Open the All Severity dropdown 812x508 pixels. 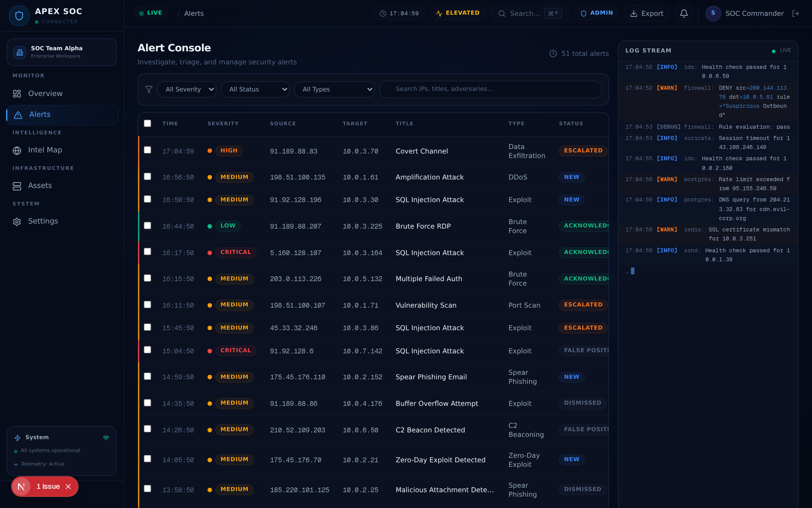tap(187, 89)
